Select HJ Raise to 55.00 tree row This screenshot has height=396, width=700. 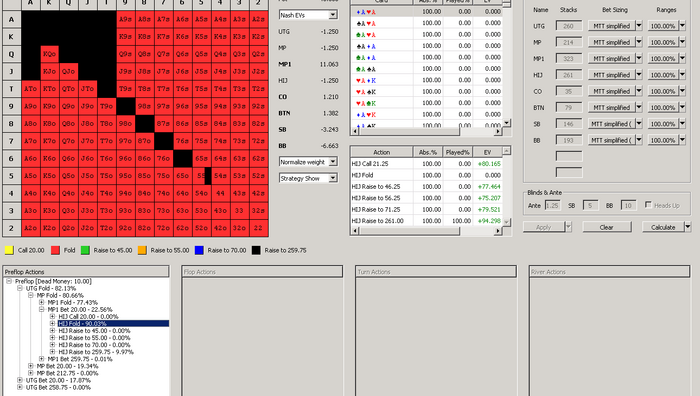point(94,338)
